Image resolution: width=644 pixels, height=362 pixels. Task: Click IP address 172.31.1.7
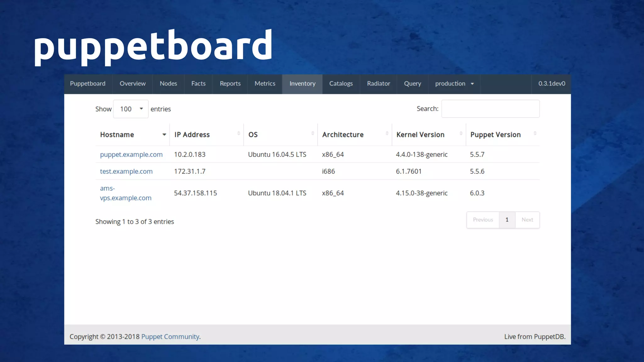tap(190, 172)
